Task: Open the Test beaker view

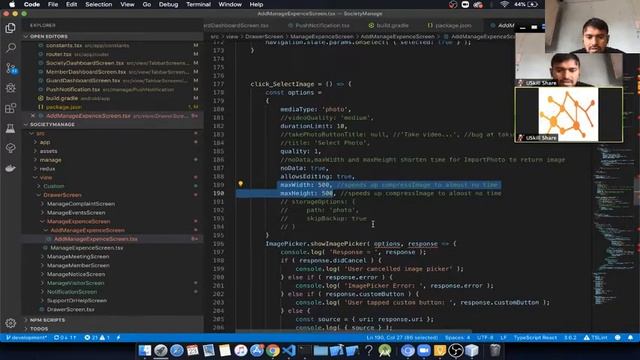Action: pos(11,128)
